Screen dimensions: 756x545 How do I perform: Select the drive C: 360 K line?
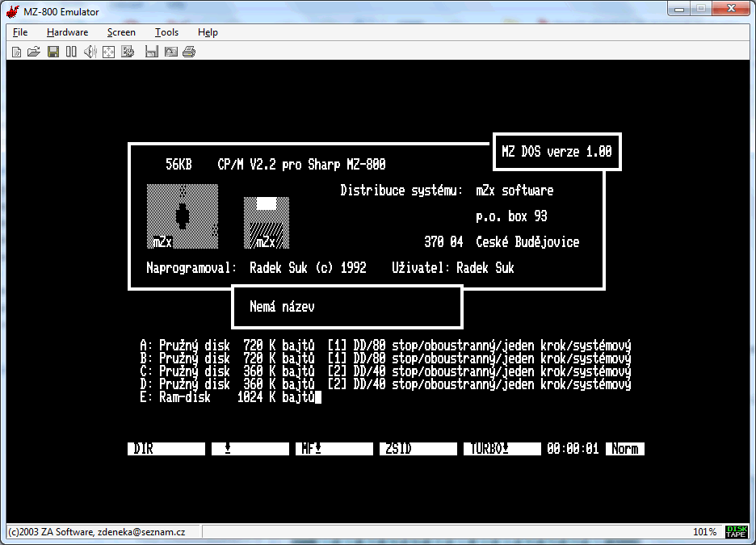tap(385, 371)
